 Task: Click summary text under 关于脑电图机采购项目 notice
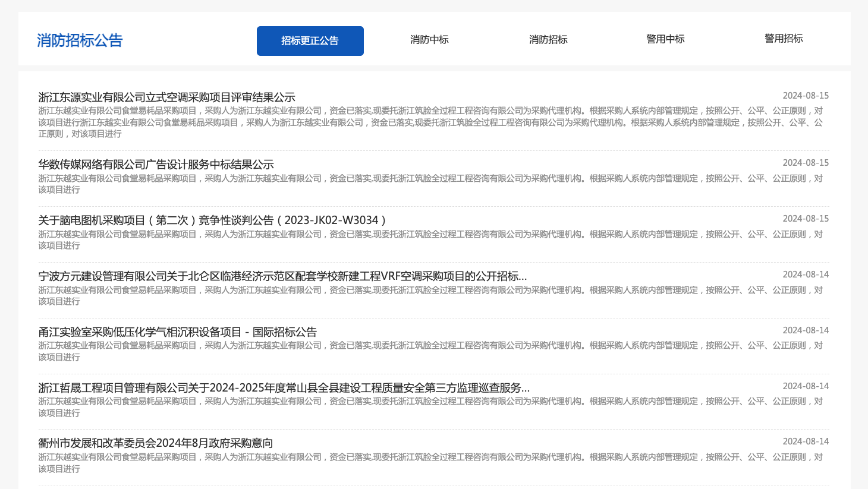coord(430,240)
